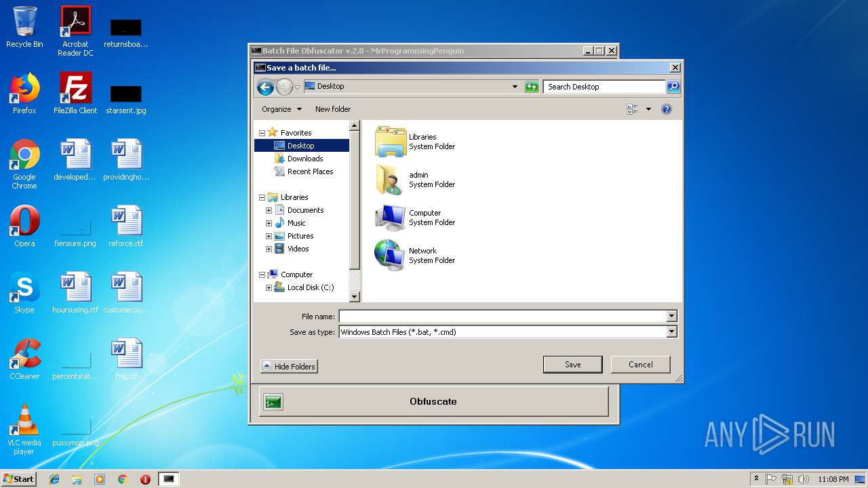Expand the Videos library node

pos(269,249)
